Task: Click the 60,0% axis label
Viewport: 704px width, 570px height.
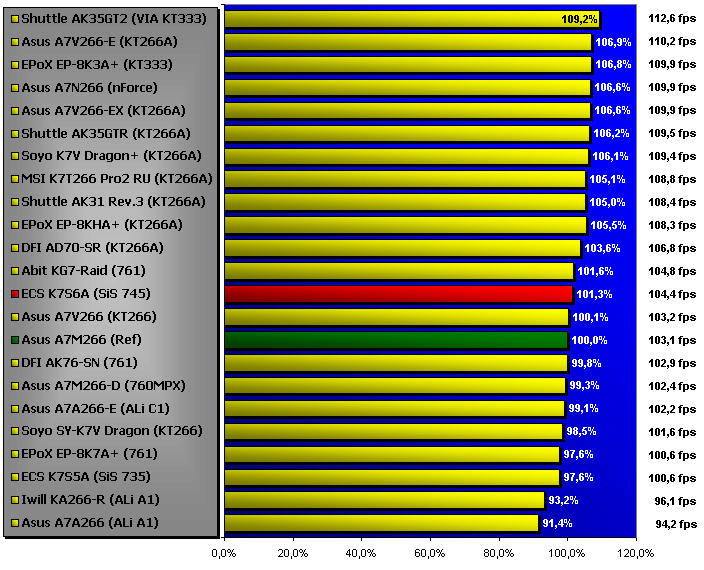Action: [430, 553]
